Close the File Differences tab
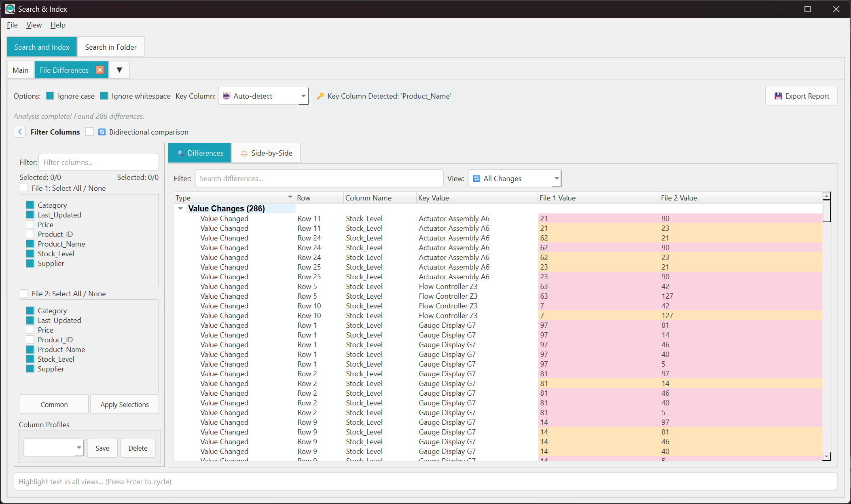The height and width of the screenshot is (504, 851). pyautogui.click(x=99, y=70)
